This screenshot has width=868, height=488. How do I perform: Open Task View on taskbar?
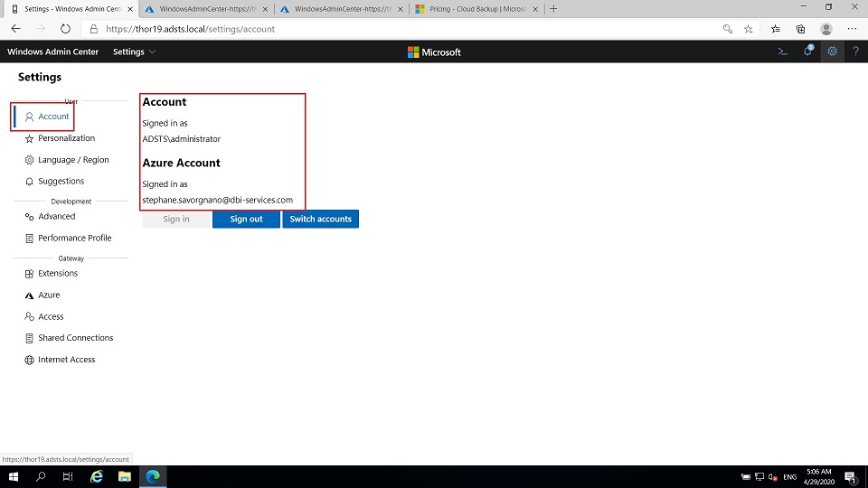point(68,477)
